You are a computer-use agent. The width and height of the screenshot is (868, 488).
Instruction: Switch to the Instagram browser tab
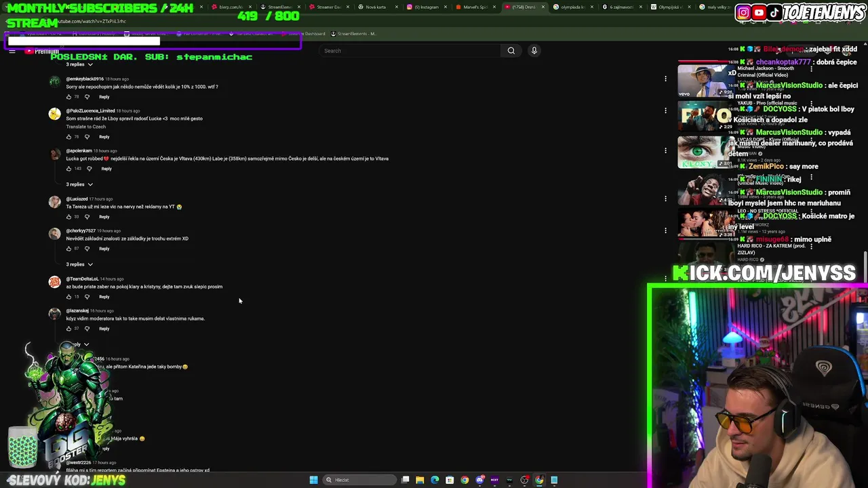pos(426,7)
